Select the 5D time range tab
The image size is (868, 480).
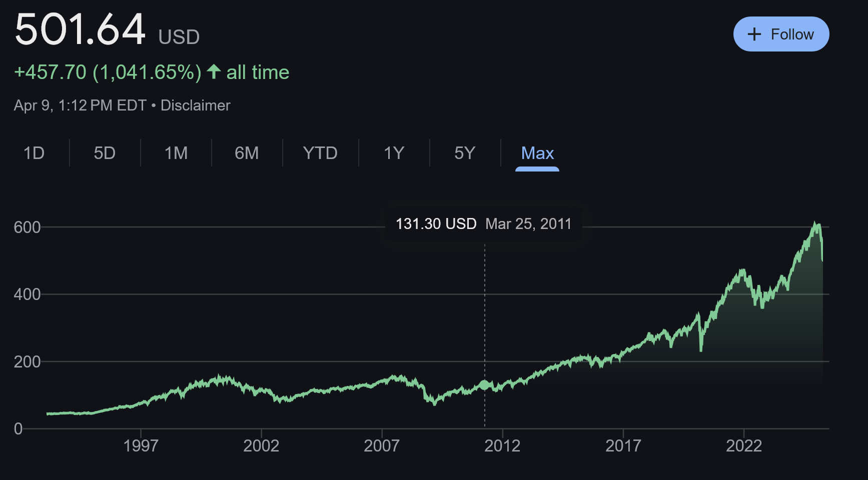[x=105, y=153]
